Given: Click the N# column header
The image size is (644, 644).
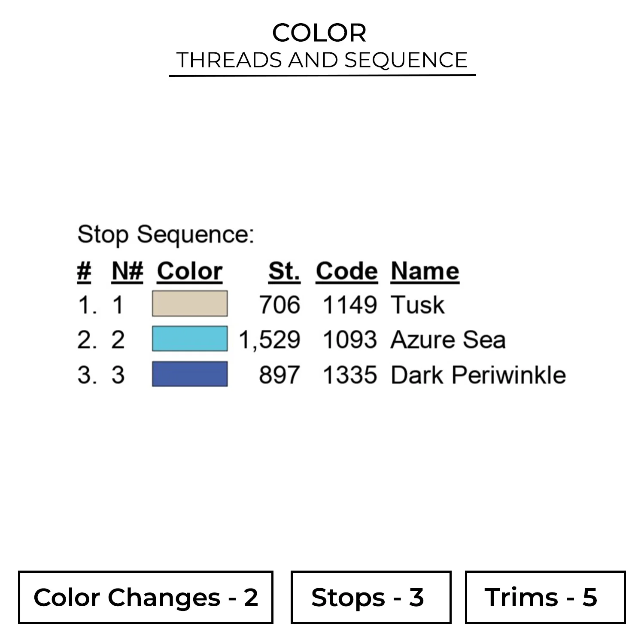Looking at the screenshot, I should pos(127,271).
